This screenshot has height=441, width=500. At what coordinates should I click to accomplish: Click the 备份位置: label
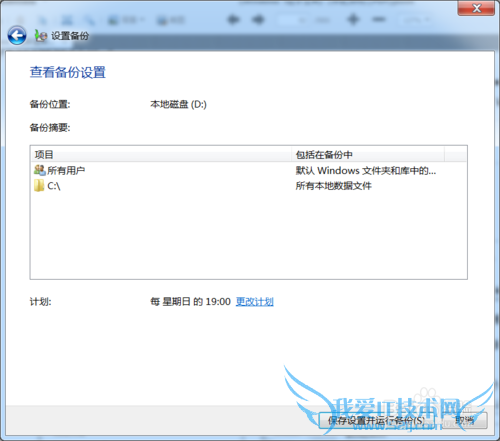tap(50, 104)
